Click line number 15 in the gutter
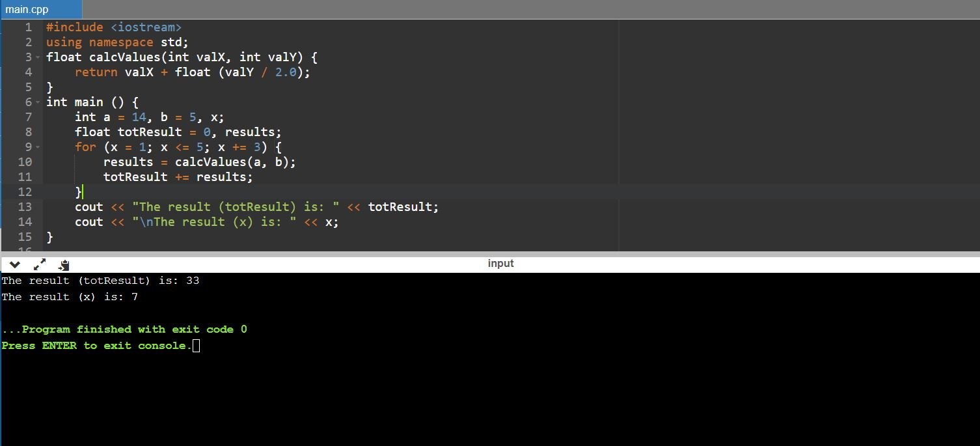 (x=25, y=237)
